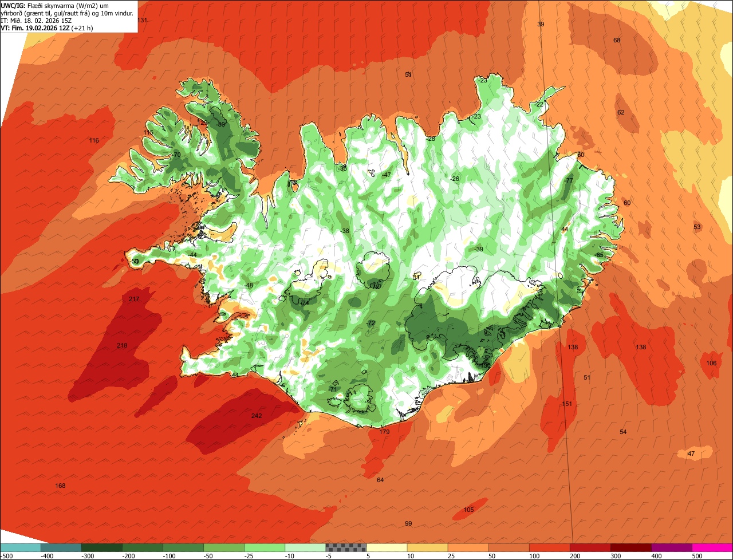
Task: Click the value 217 on the map
Action: pos(134,299)
